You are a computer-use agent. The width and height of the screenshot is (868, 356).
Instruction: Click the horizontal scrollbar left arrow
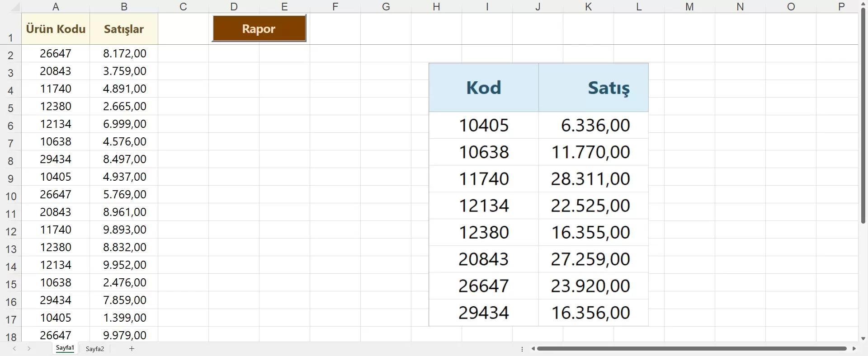pos(533,349)
